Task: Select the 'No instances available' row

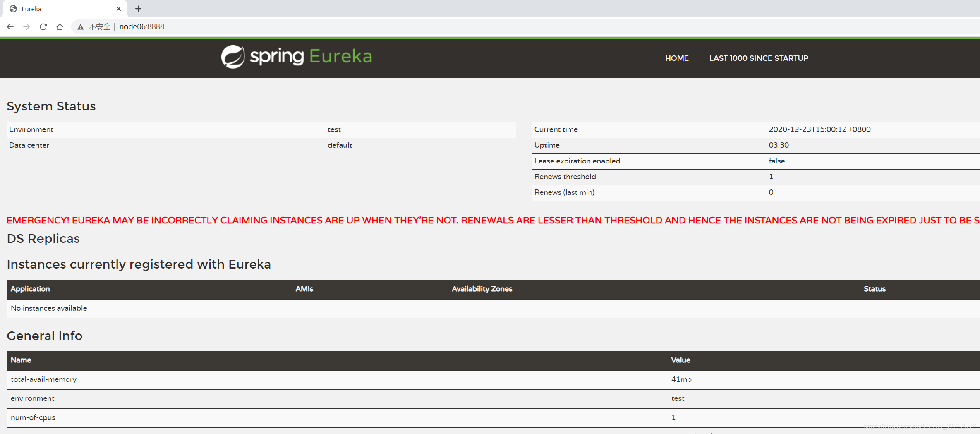Action: [493, 308]
